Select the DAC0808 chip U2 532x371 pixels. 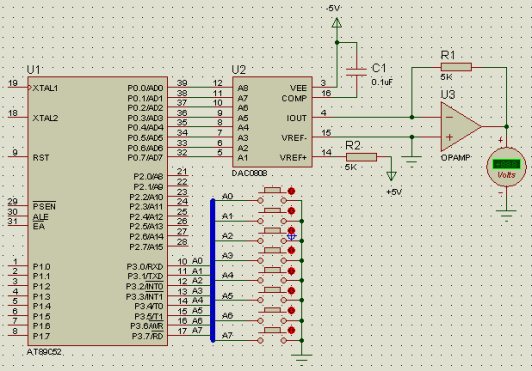coord(272,122)
